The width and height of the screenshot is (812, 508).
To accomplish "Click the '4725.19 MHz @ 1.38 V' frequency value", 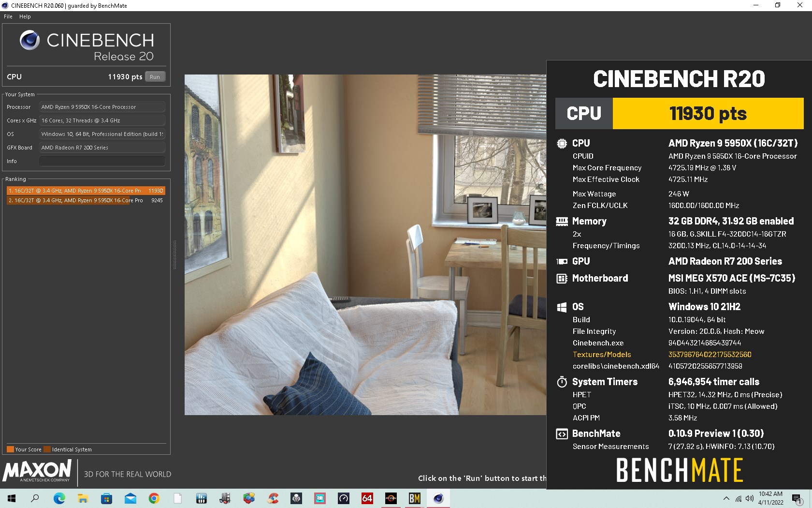I will pyautogui.click(x=702, y=168).
